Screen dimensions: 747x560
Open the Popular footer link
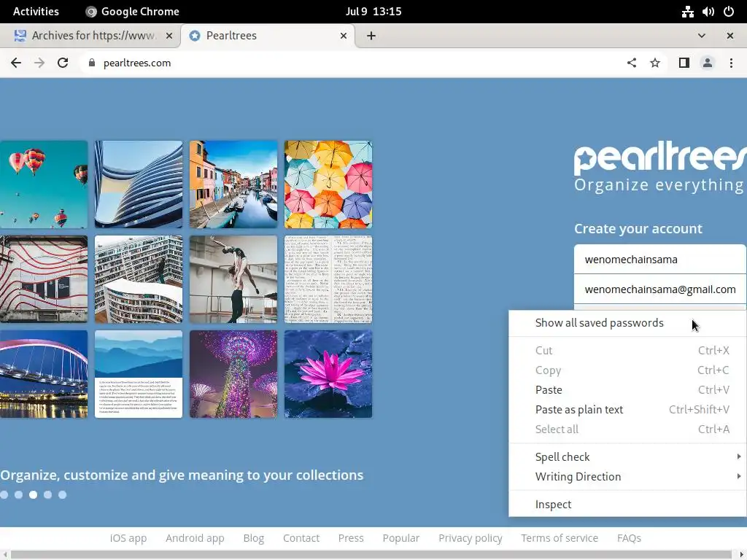coord(400,538)
